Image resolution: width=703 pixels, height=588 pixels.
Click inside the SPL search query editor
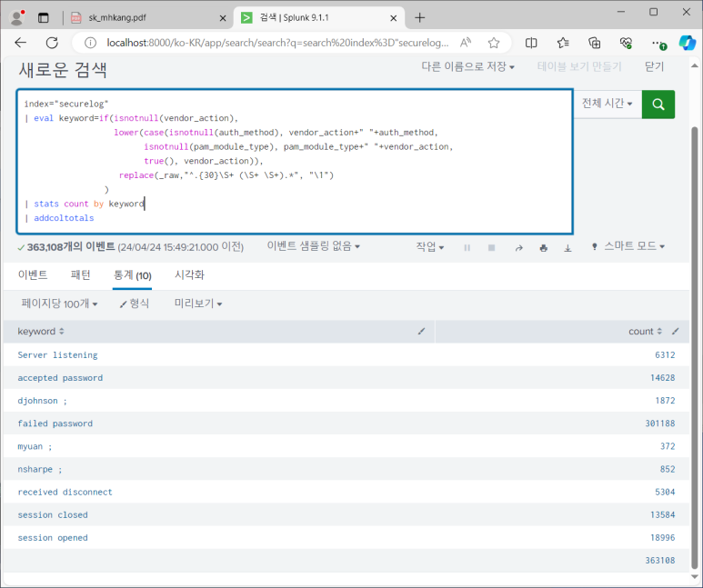[295, 162]
